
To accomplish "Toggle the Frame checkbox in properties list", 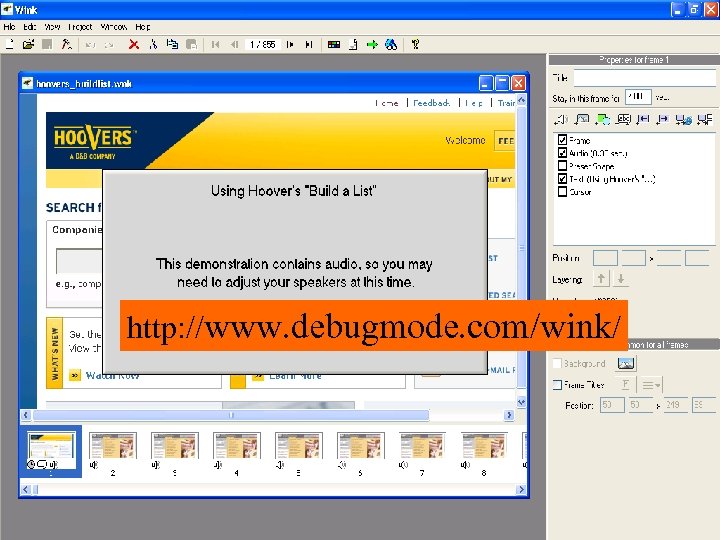I will tap(562, 140).
